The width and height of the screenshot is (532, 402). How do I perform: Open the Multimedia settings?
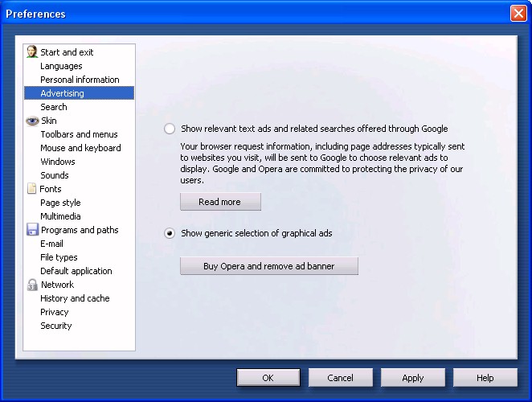tap(60, 216)
